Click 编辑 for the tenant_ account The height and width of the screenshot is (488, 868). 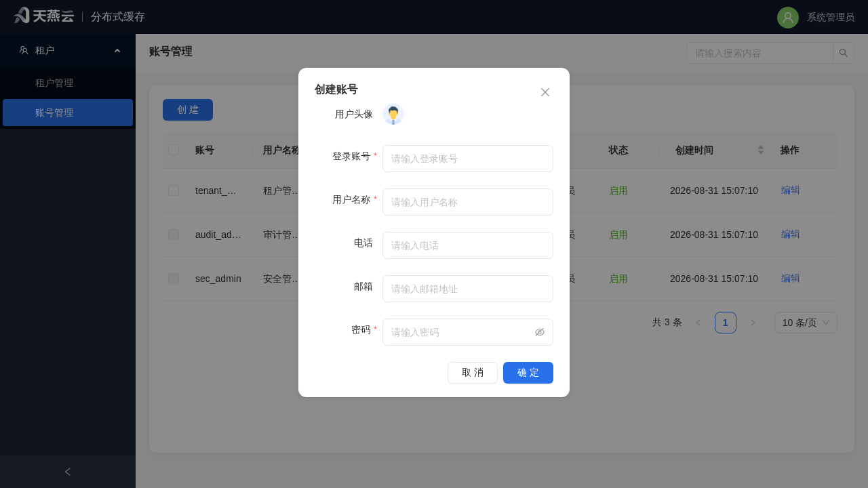point(791,190)
